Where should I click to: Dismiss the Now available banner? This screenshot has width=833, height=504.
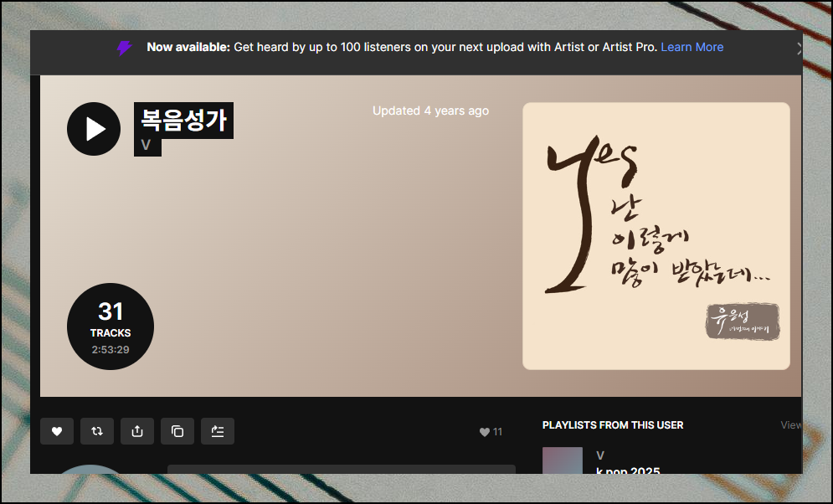799,49
